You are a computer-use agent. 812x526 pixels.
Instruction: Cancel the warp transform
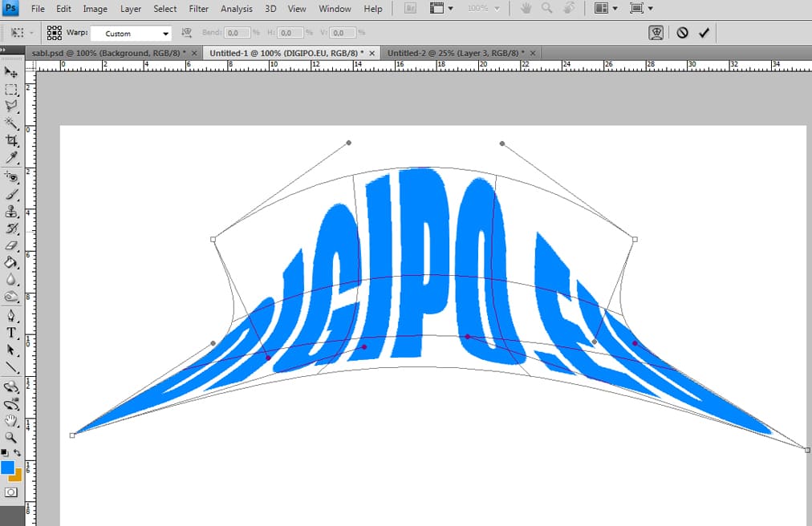682,33
